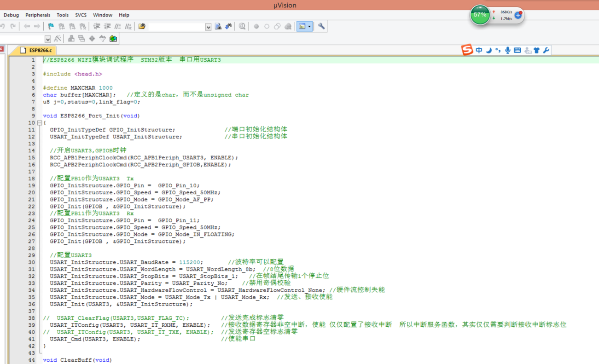Click the Target Options magic wand icon

point(58,39)
